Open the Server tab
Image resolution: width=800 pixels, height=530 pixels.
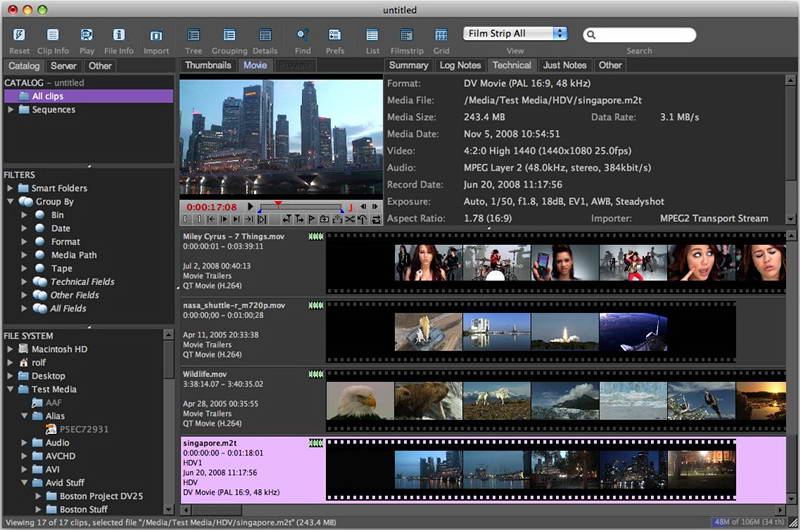[x=64, y=65]
